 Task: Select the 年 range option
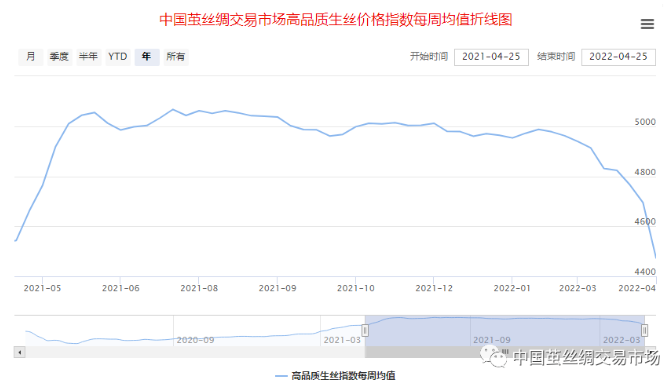(147, 57)
